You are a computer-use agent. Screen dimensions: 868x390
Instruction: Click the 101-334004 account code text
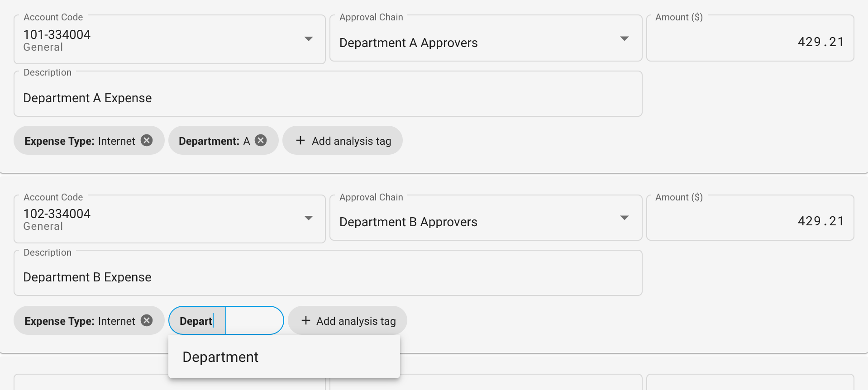click(x=57, y=34)
